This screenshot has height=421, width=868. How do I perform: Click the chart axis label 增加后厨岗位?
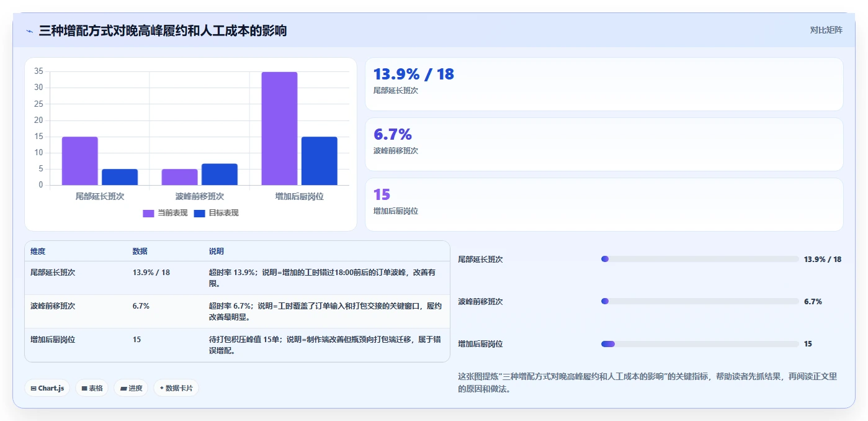pos(300,196)
